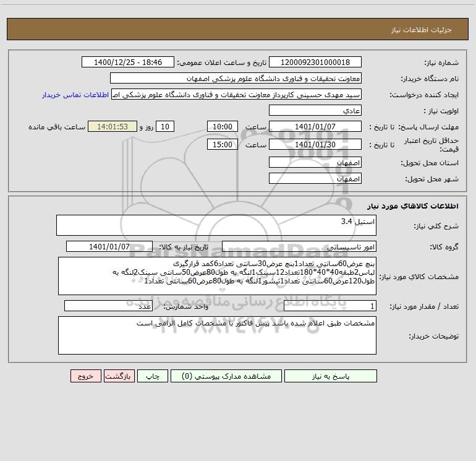This screenshot has height=461, width=476.
Task: Click the delivery province field اصفهان
Action: (x=315, y=163)
